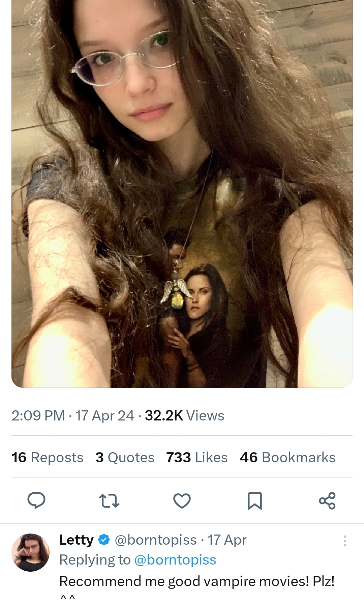The width and height of the screenshot is (364, 600).
Task: Like the post with the heart icon
Action: point(182,501)
